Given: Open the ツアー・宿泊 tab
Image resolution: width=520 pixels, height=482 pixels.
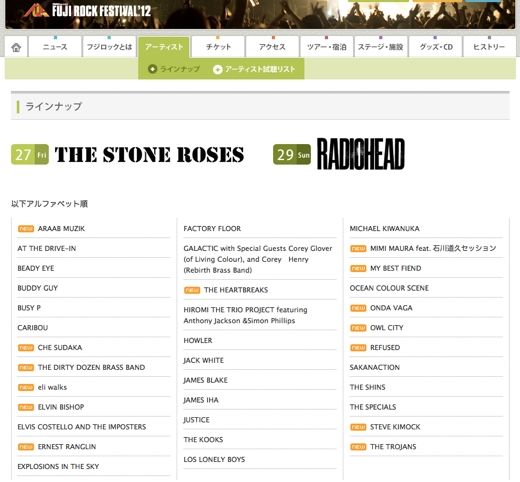Looking at the screenshot, I should pos(327,47).
